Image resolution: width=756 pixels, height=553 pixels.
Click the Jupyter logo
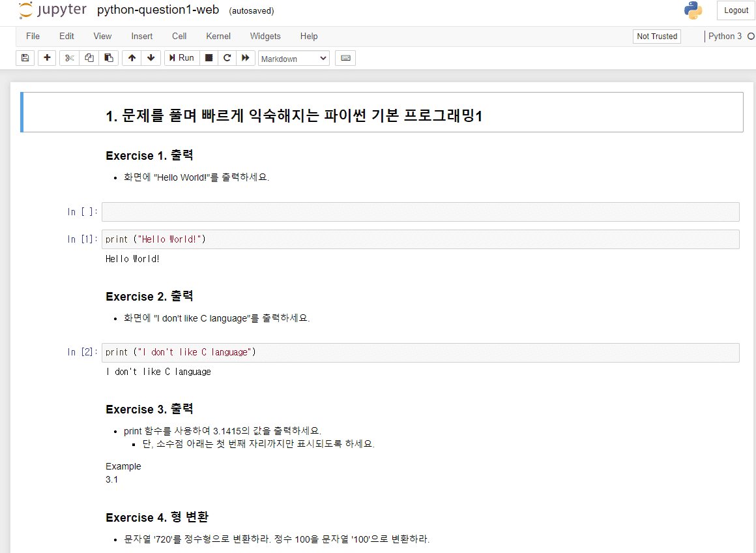52,10
